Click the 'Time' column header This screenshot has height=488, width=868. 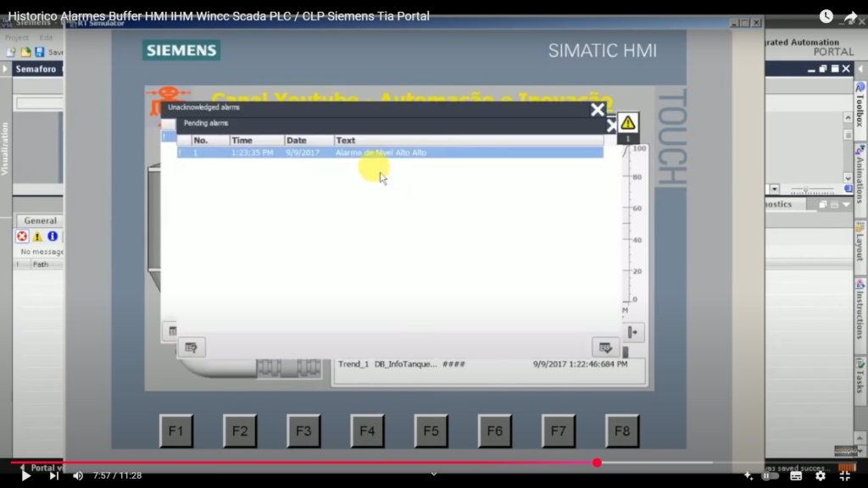(257, 141)
